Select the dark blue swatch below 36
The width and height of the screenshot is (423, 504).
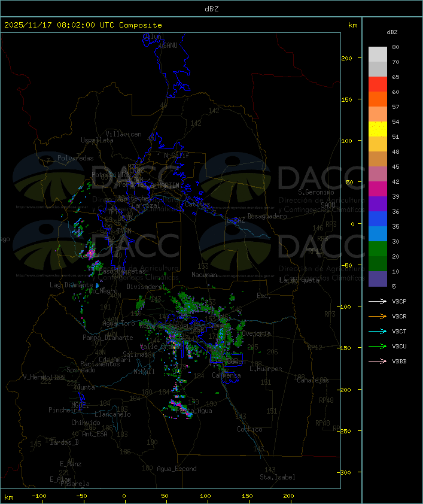378,218
